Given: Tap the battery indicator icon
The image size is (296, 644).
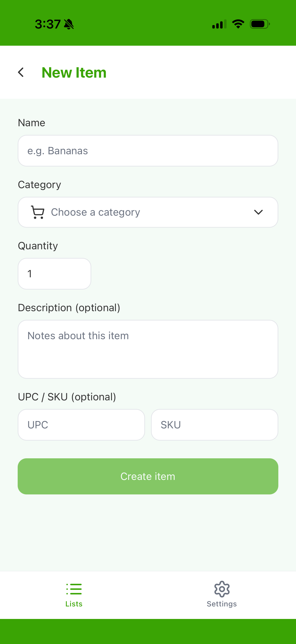Looking at the screenshot, I should pos(259,24).
